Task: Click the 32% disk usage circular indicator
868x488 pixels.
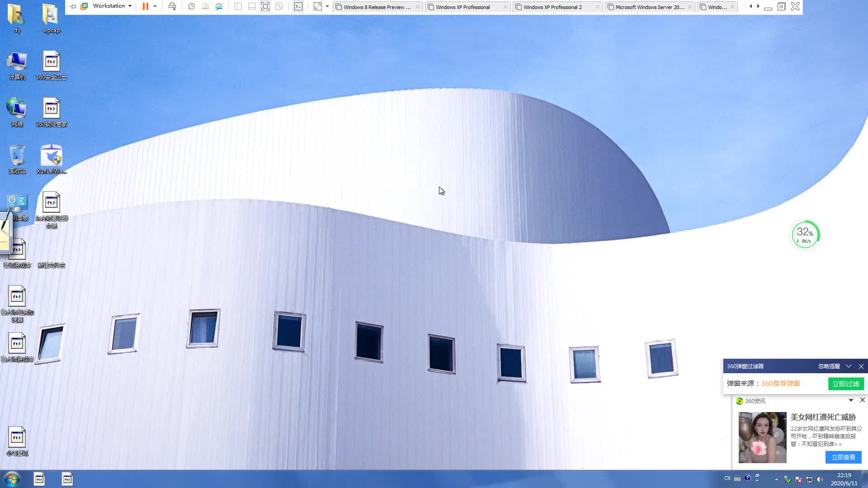Action: click(805, 234)
